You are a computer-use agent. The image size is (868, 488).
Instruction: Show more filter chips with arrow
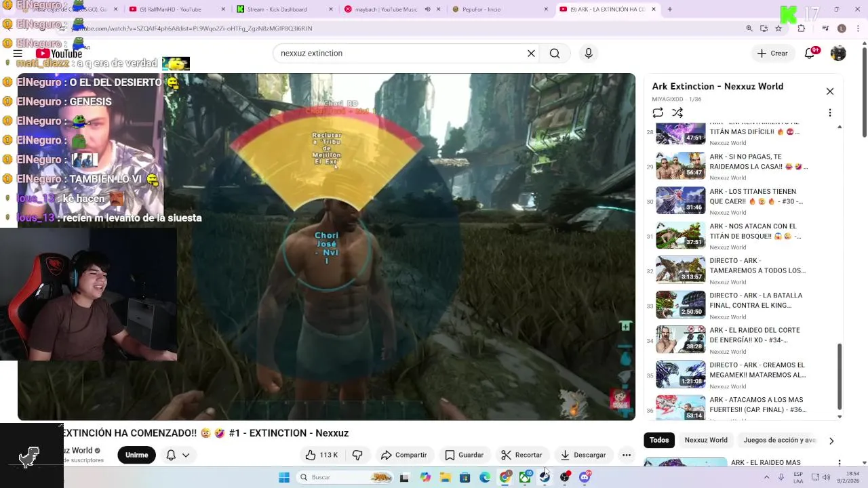[x=831, y=441]
